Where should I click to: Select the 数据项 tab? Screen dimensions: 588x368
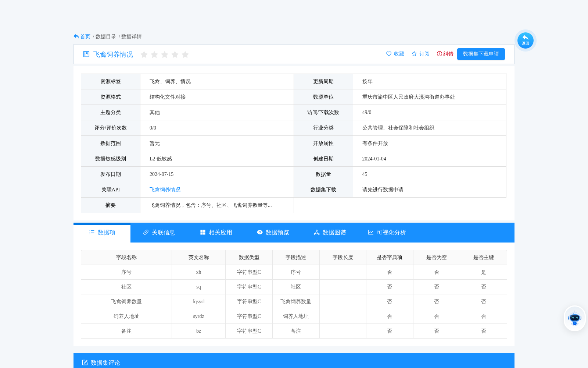point(102,233)
